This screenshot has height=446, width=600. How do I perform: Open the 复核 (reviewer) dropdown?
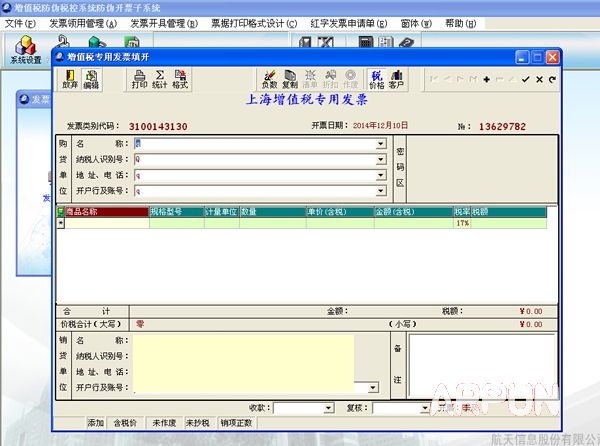pyautogui.click(x=423, y=408)
